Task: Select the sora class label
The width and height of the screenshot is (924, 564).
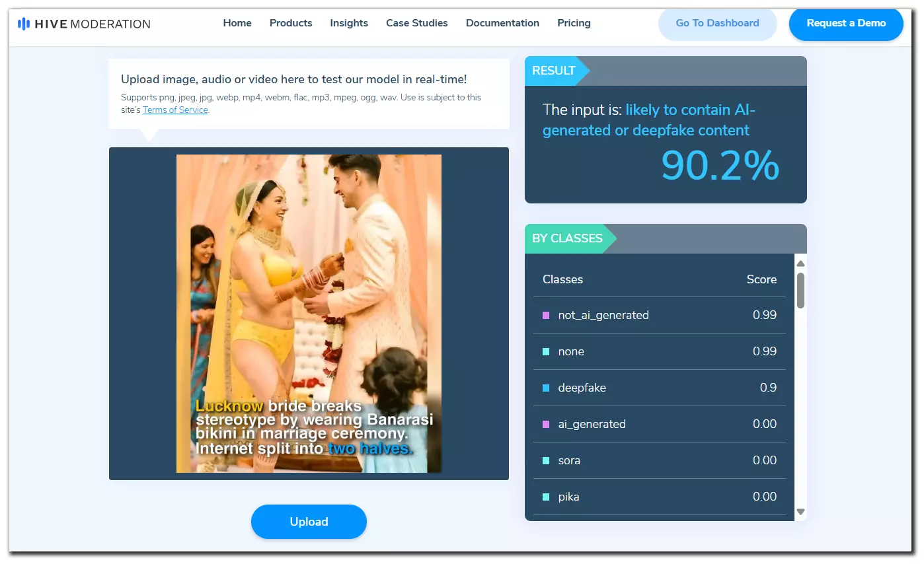Action: 569,460
